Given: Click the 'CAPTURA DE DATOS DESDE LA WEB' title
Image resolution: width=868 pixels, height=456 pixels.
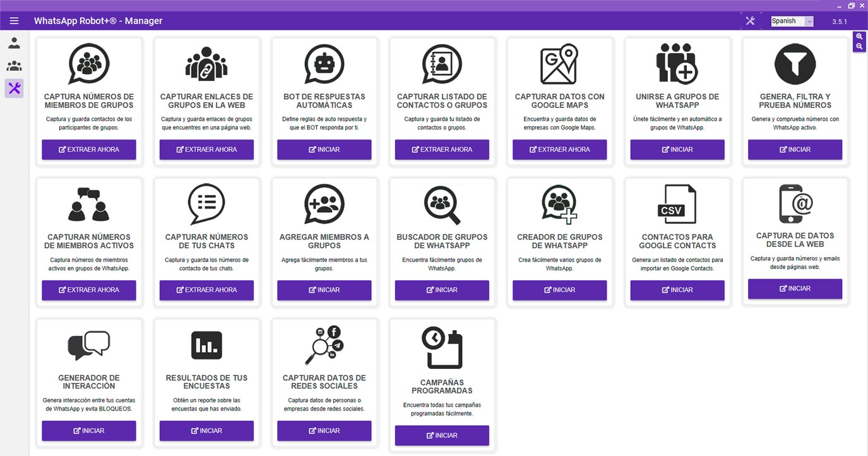Looking at the screenshot, I should coord(795,240).
